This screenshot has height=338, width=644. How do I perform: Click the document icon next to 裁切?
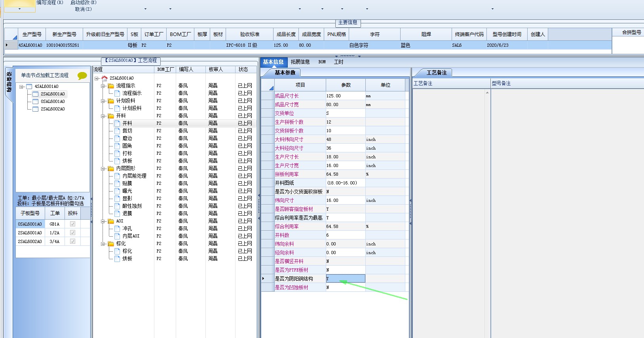(117, 131)
